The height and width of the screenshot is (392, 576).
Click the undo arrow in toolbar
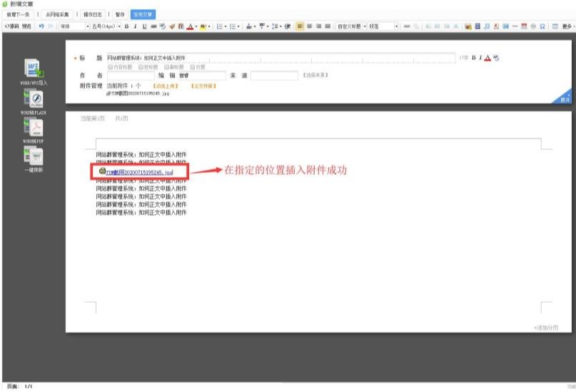coord(41,26)
